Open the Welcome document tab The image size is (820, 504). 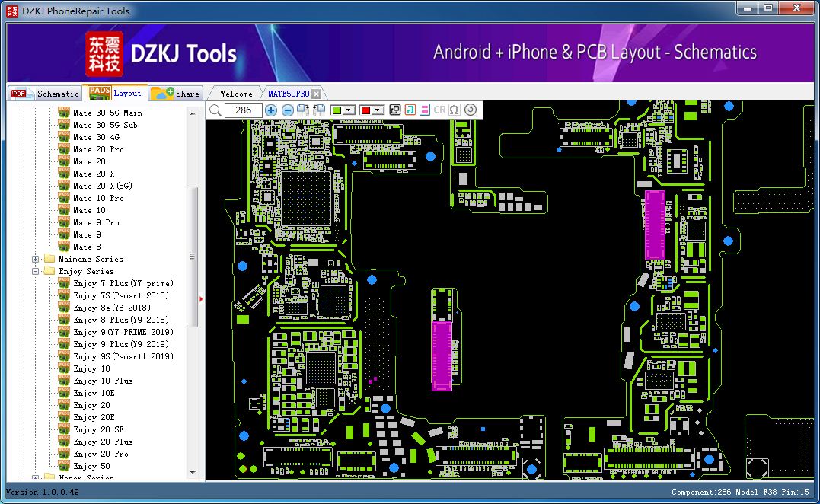pyautogui.click(x=236, y=94)
